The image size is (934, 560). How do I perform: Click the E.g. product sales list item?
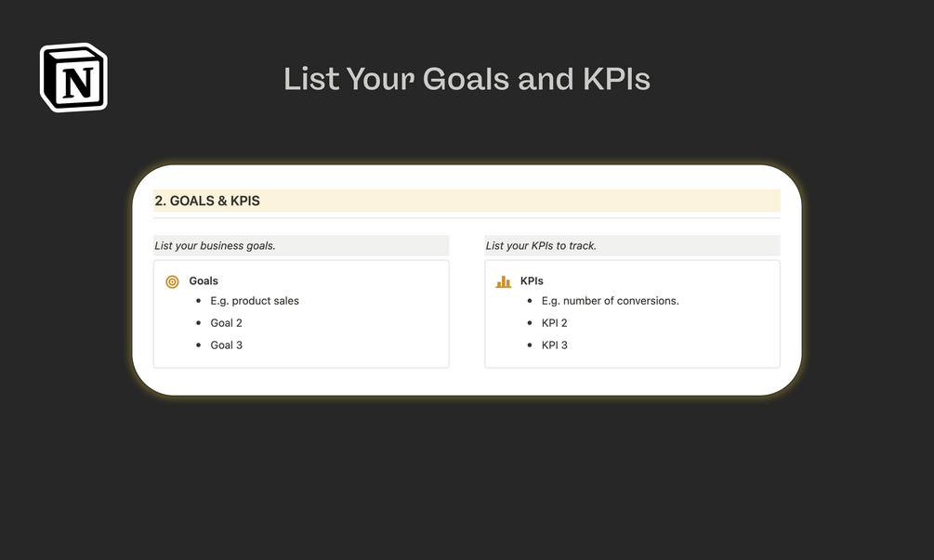255,301
